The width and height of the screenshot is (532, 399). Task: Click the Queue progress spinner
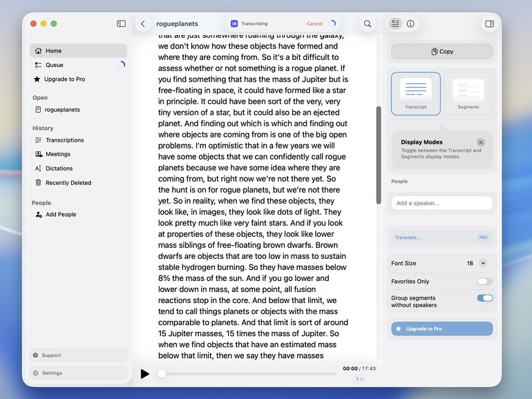pos(122,64)
